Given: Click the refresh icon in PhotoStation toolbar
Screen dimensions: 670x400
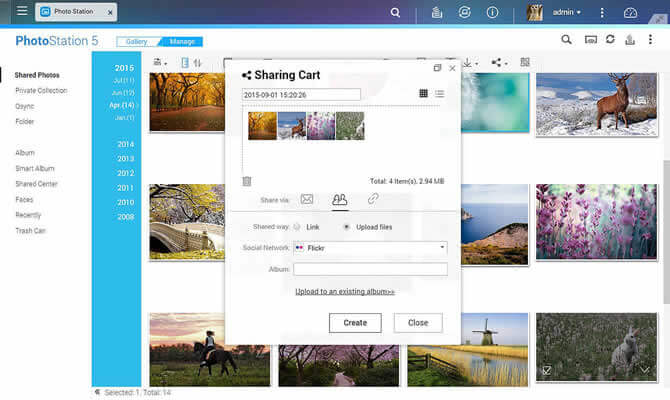Looking at the screenshot, I should click(610, 40).
